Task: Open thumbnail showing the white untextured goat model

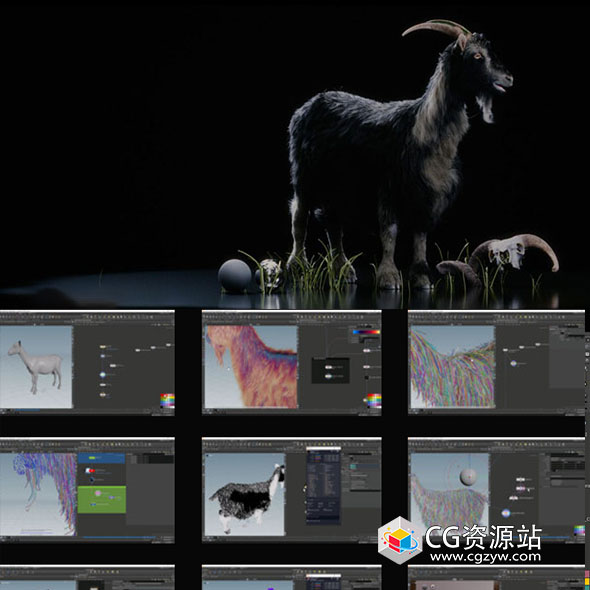Action: (87, 363)
